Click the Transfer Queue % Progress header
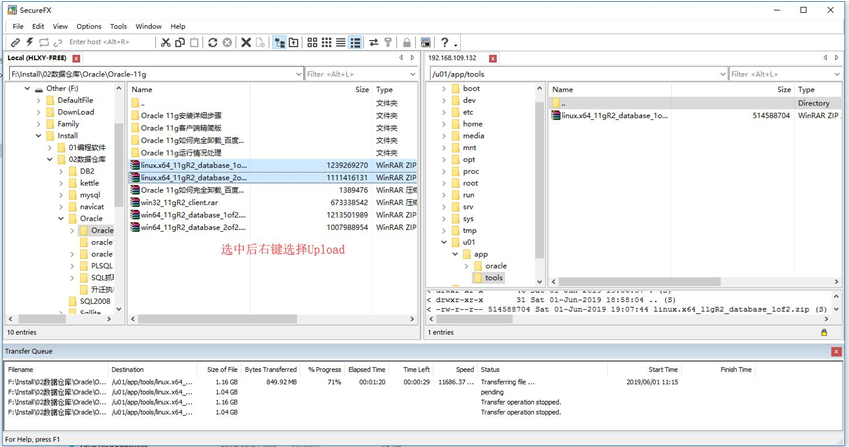This screenshot has width=849, height=447. click(x=324, y=370)
